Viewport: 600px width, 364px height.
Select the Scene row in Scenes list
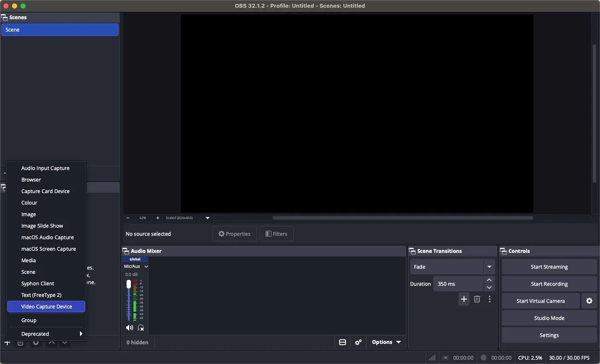[x=60, y=30]
